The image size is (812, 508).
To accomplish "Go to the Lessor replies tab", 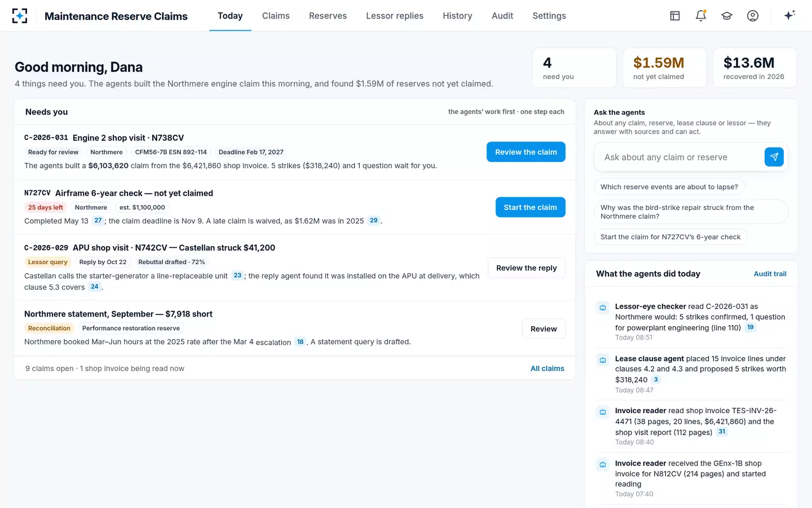I will point(395,16).
